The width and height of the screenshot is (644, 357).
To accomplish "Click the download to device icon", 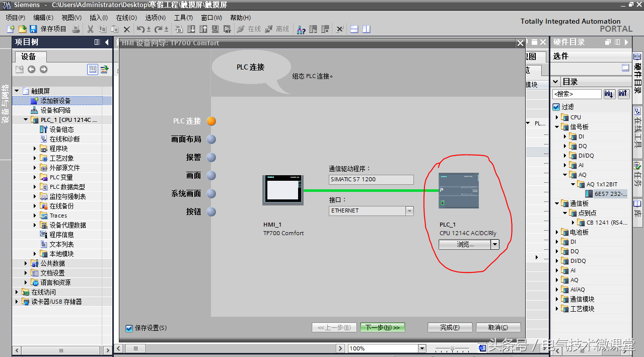I will click(191, 29).
